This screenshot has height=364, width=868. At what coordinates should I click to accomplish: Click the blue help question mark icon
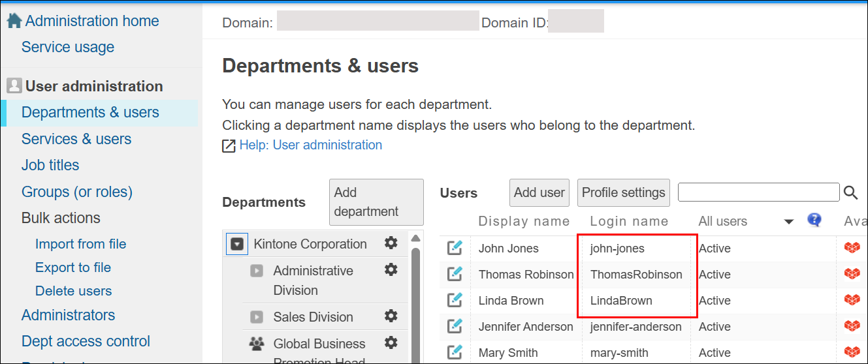814,220
